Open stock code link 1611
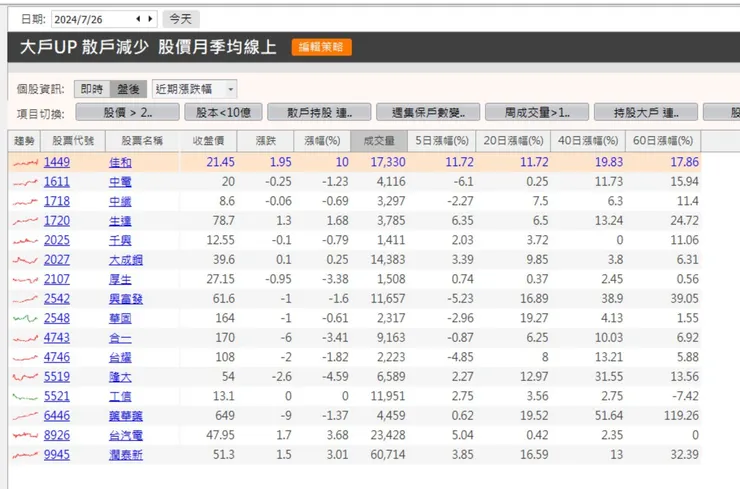This screenshot has width=740, height=489. point(57,182)
